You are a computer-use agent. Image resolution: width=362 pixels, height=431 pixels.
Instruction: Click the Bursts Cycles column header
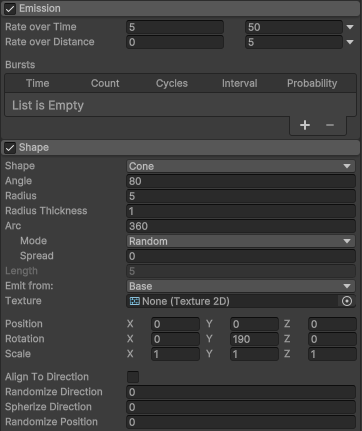click(172, 83)
